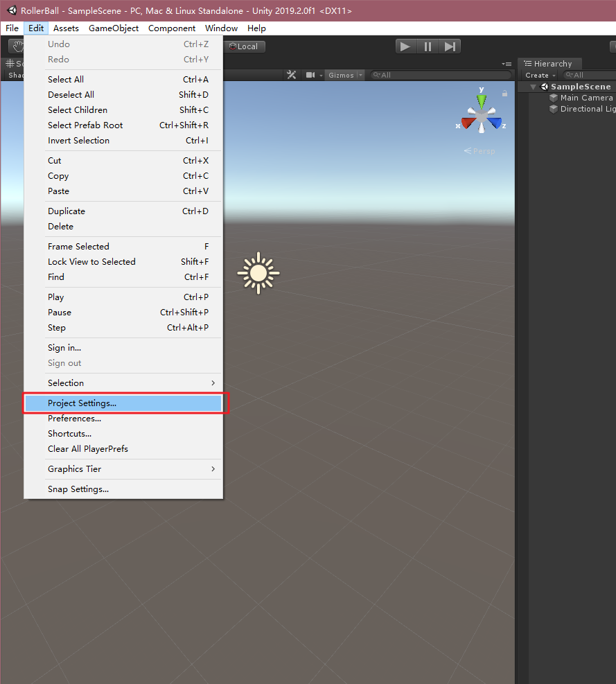Choose Select Prefab Root entry

[123, 125]
